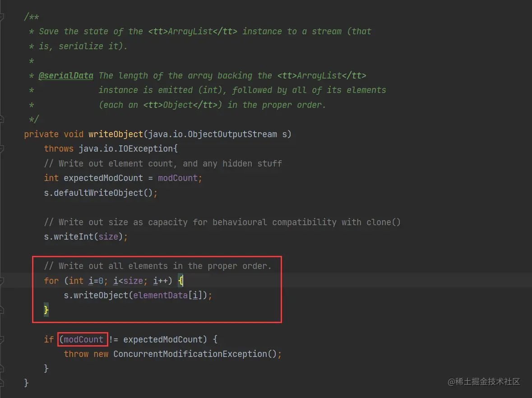Click highlighted opening brace of for loop
532x398 pixels.
(181, 281)
